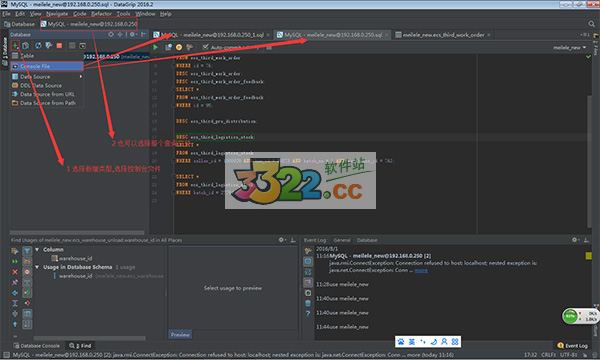Toggle green write-access icon in Find panel

coord(27,293)
